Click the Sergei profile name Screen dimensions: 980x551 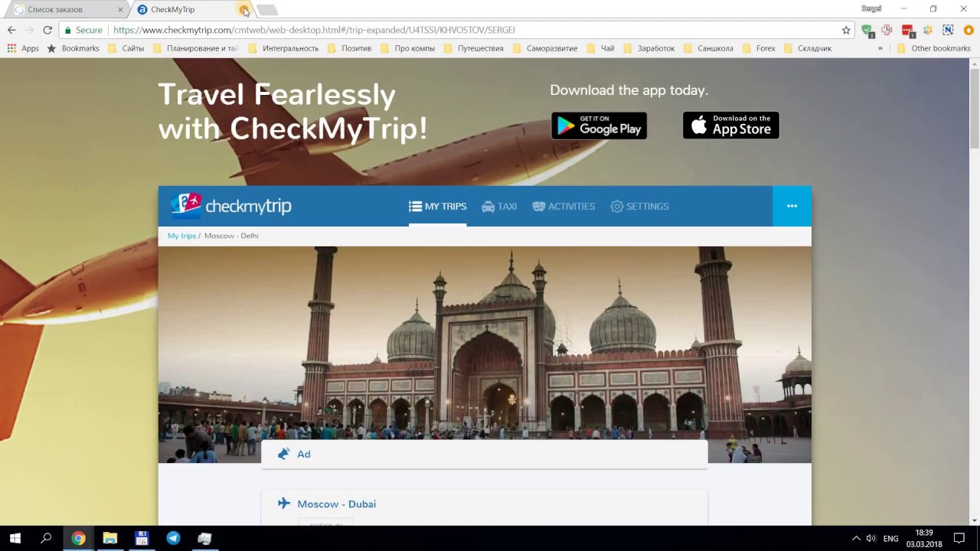click(x=871, y=8)
